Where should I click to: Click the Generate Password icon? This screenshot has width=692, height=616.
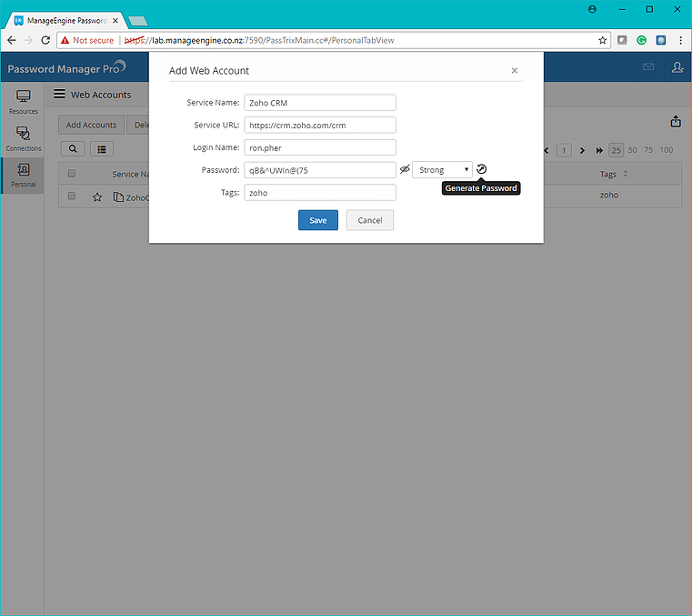[481, 169]
